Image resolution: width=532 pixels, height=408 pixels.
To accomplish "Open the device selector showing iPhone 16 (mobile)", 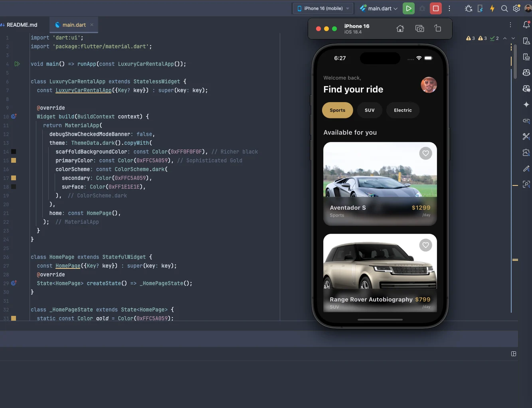I will pyautogui.click(x=322, y=8).
